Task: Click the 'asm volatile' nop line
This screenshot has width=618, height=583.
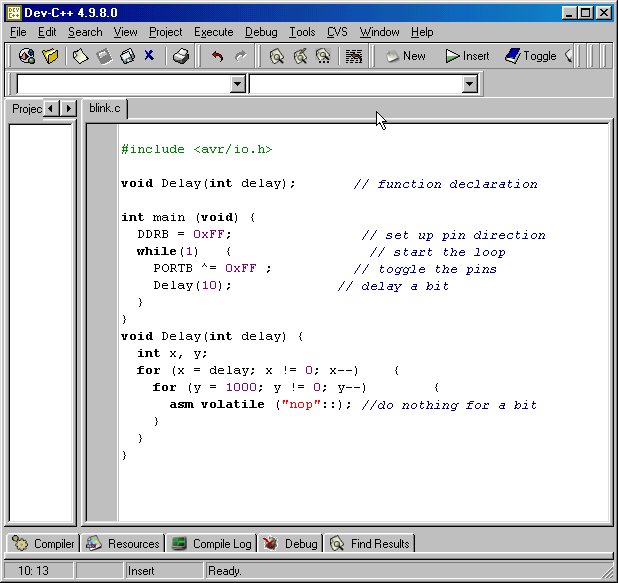Action: 260,404
